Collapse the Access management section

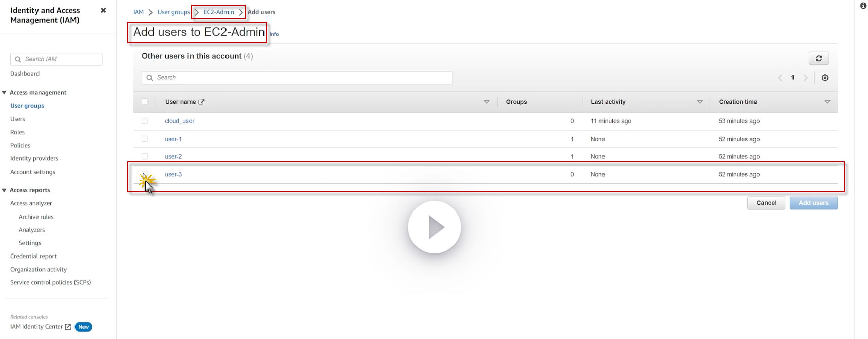4,92
